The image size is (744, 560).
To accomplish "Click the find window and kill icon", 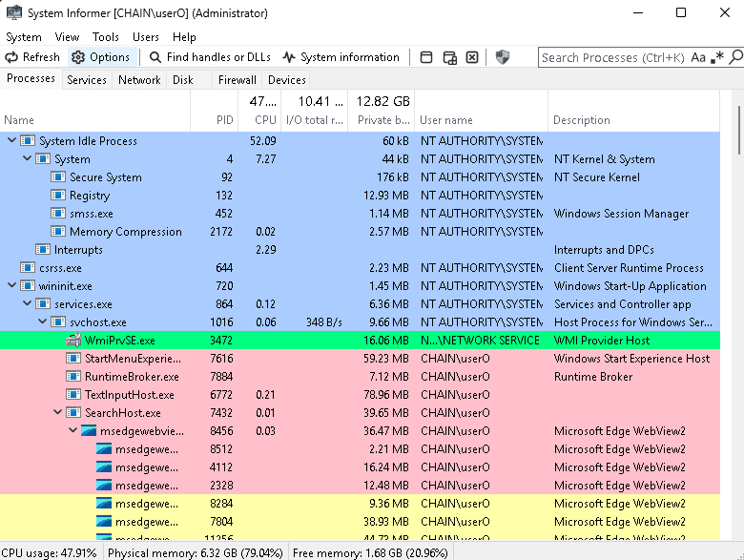I will pyautogui.click(x=472, y=57).
